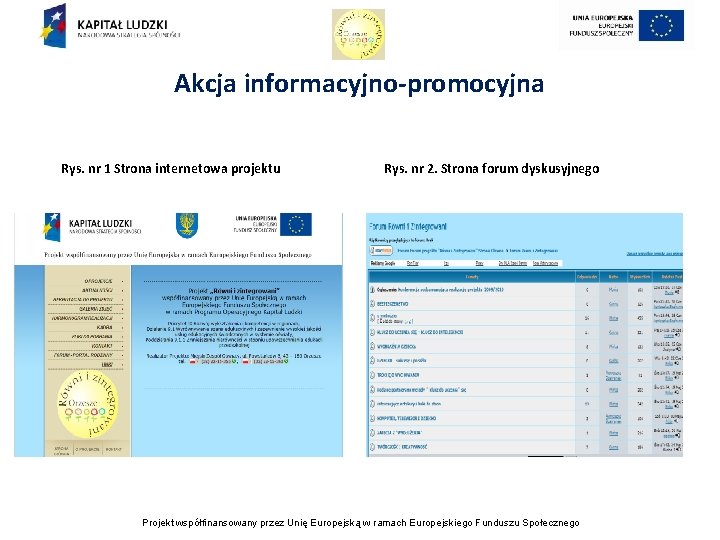Click author link in TWÓRCZOŚĆ I KREATYWNOŚĆ row
The height and width of the screenshot is (540, 720).
(613, 447)
